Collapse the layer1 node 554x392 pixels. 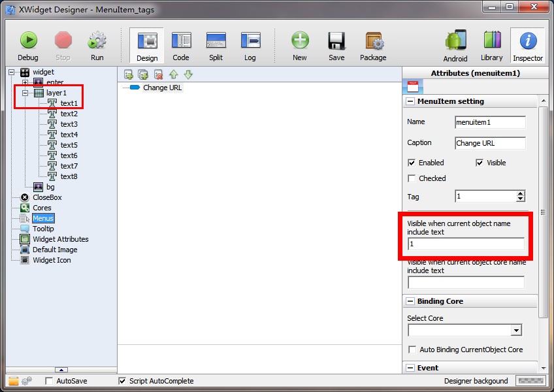25,93
